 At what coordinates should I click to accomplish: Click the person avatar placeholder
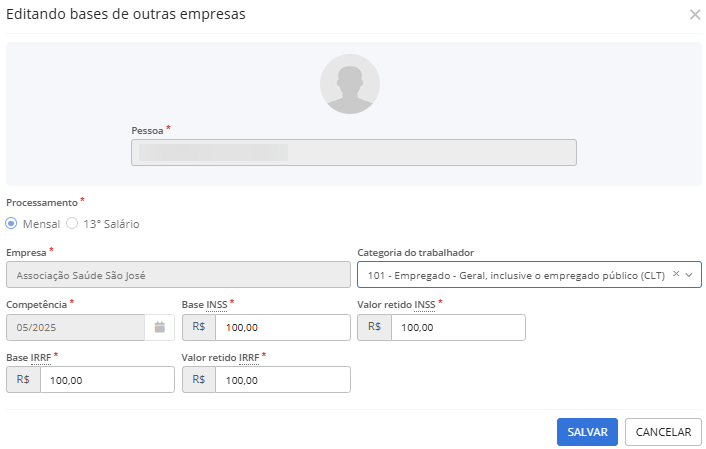[350, 83]
